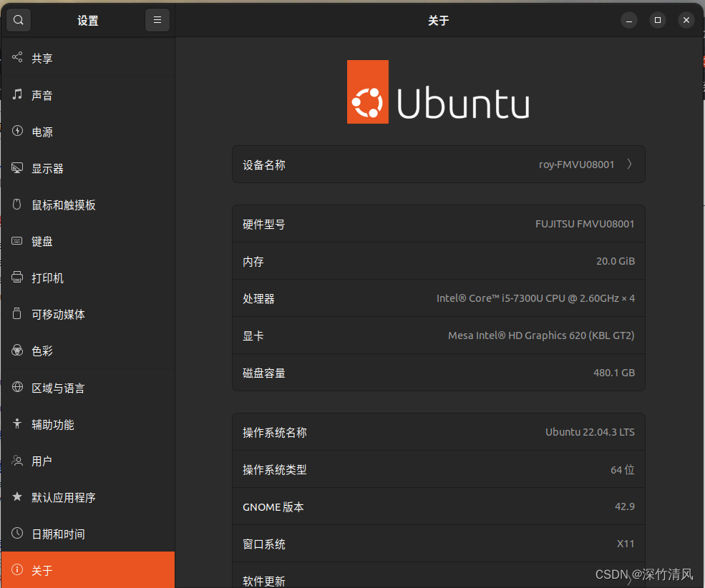Click the 处理器 label

258,299
